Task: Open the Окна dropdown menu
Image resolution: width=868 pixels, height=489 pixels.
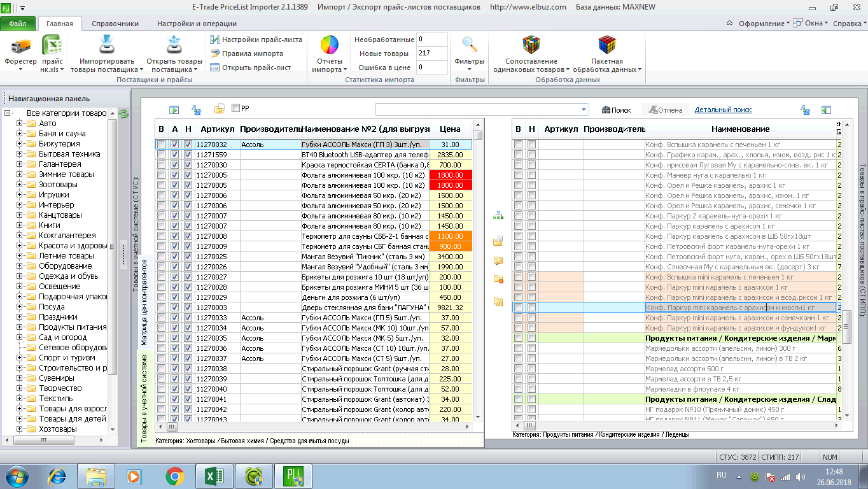Action: point(810,24)
